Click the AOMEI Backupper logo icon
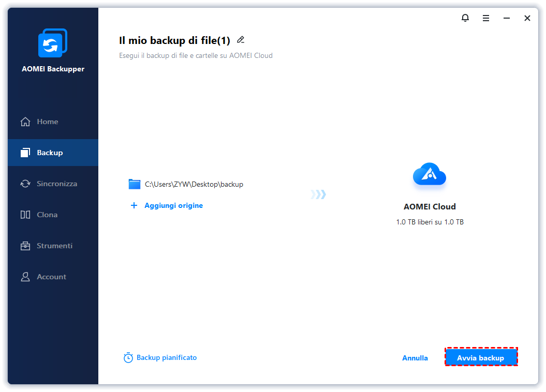The image size is (546, 392). tap(53, 43)
